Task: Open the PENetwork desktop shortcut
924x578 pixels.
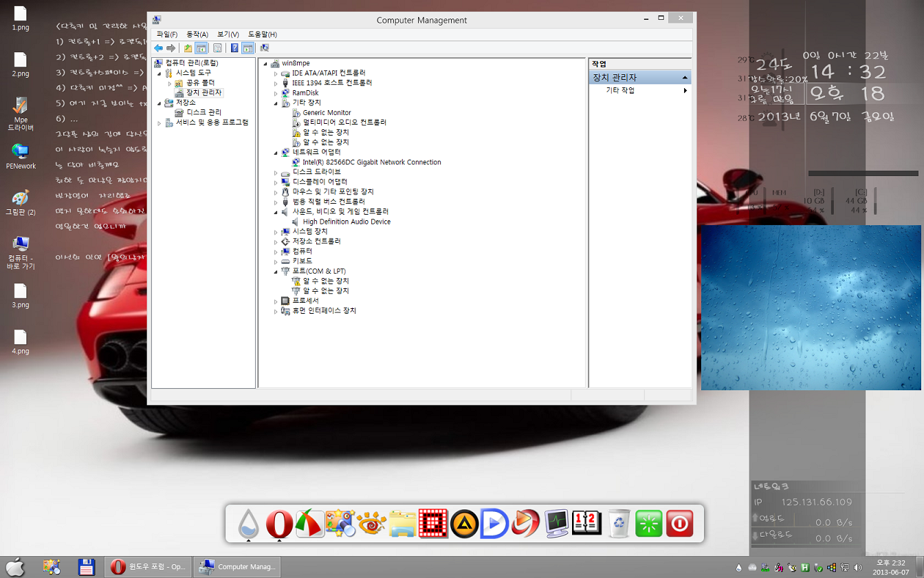Action: [x=21, y=156]
